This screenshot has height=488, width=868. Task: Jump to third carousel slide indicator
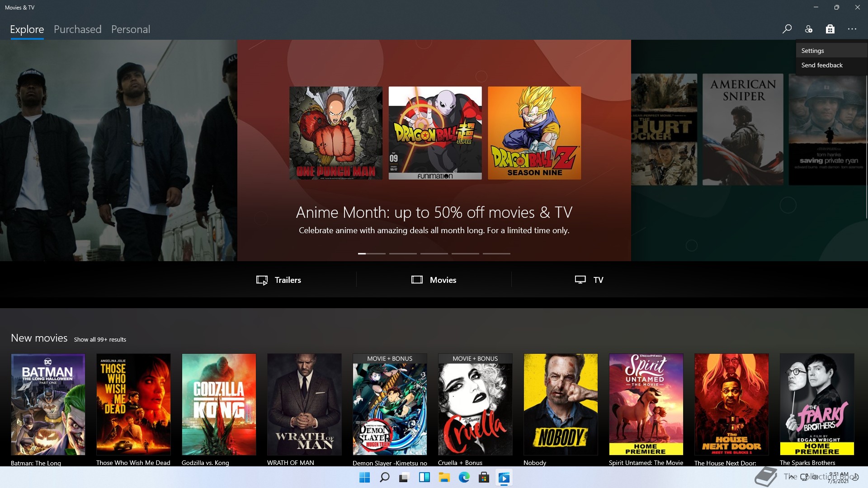point(434,253)
